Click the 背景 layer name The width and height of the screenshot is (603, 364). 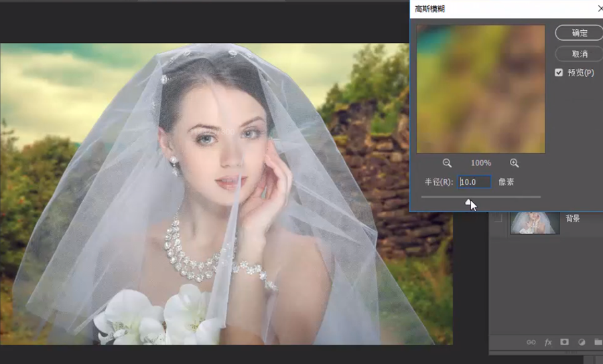(573, 218)
